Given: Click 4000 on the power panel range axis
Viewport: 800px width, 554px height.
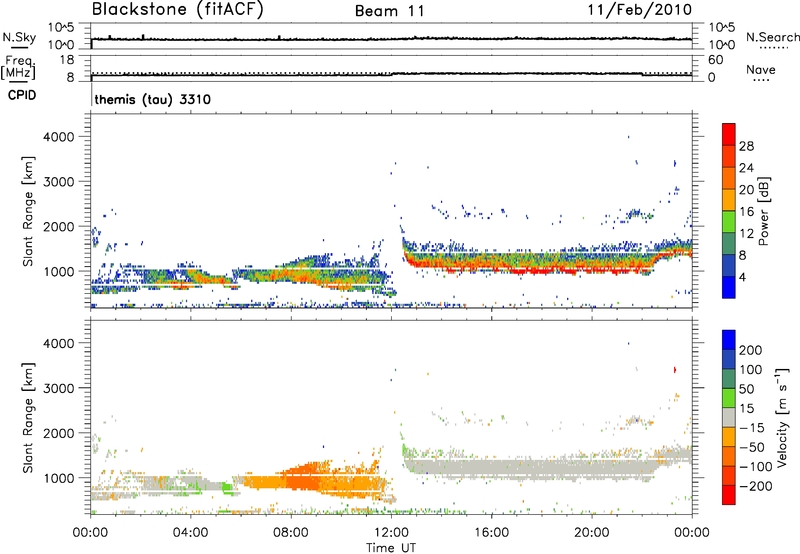Looking at the screenshot, I should 59,137.
